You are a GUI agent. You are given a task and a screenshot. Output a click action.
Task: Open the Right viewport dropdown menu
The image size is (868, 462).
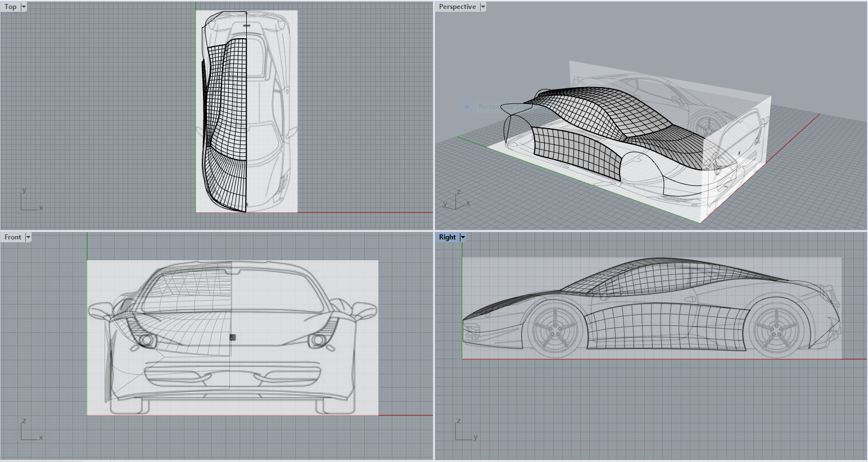point(463,237)
